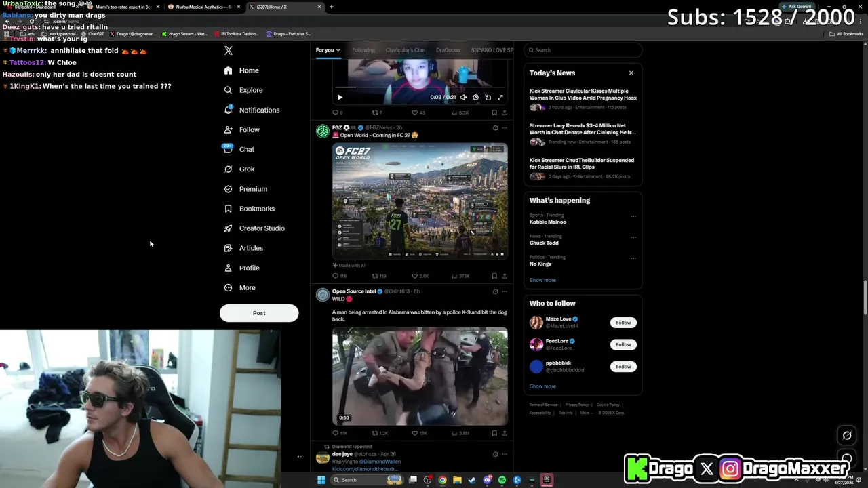Open the Follow page in the sidebar
Screen dimensions: 868x488
(x=242, y=129)
